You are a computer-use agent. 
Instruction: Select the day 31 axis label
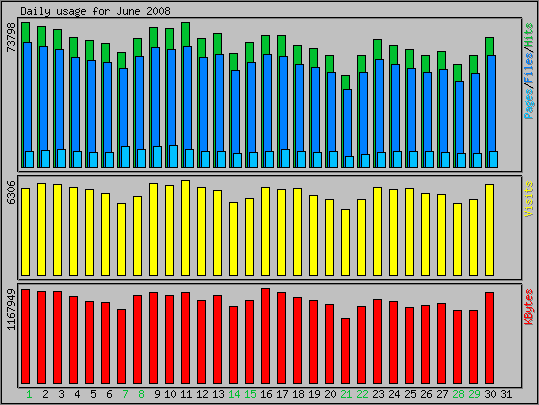coord(506,394)
